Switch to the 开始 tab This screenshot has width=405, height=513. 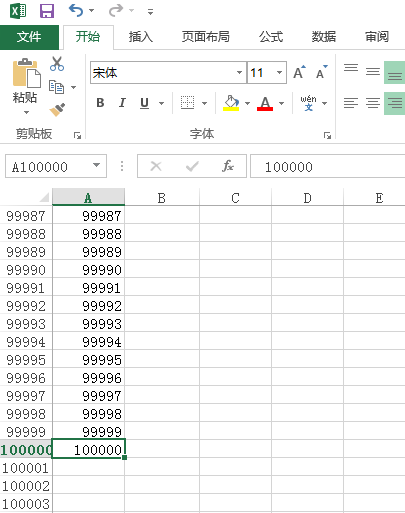pos(88,37)
